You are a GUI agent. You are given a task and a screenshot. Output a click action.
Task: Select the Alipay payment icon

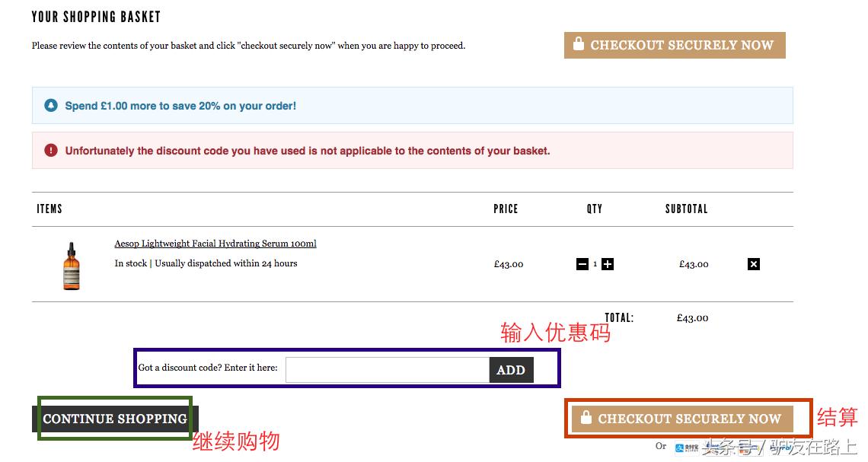pyautogui.click(x=687, y=448)
